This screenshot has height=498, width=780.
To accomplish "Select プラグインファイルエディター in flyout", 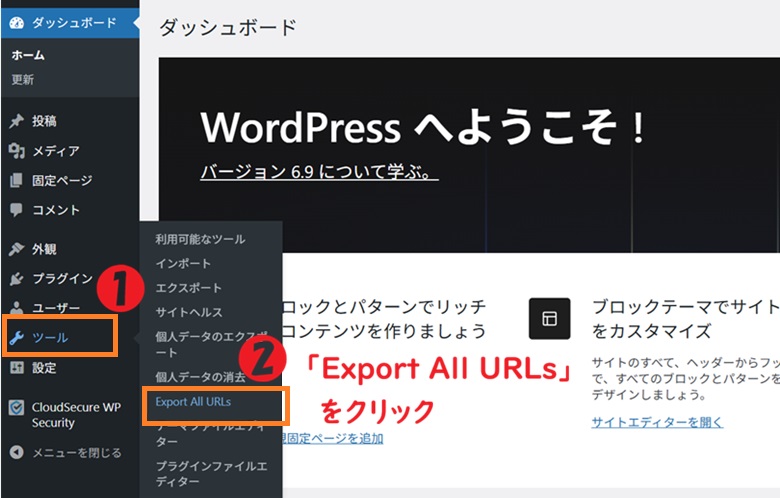I will coord(211,474).
